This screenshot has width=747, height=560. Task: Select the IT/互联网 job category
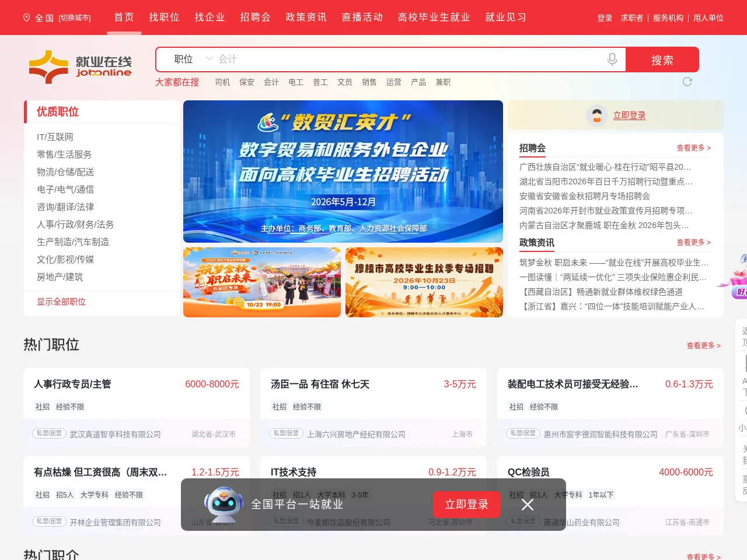pos(55,137)
